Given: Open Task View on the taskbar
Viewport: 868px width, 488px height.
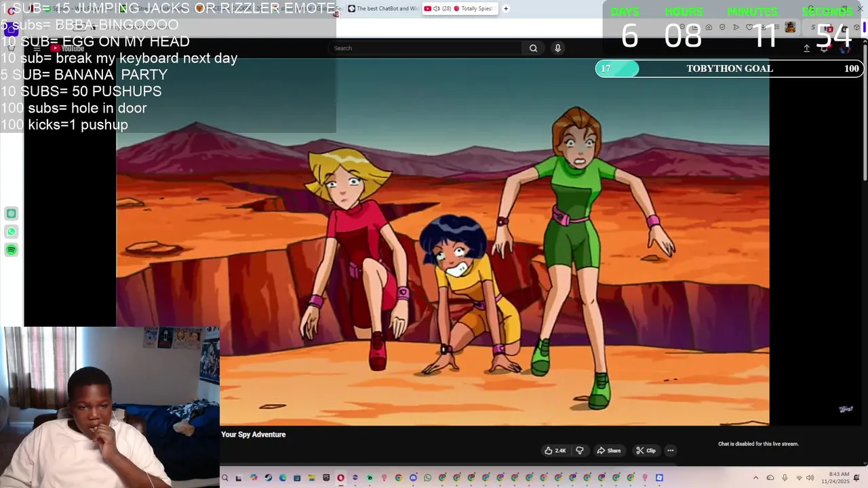Looking at the screenshot, I should [x=239, y=478].
